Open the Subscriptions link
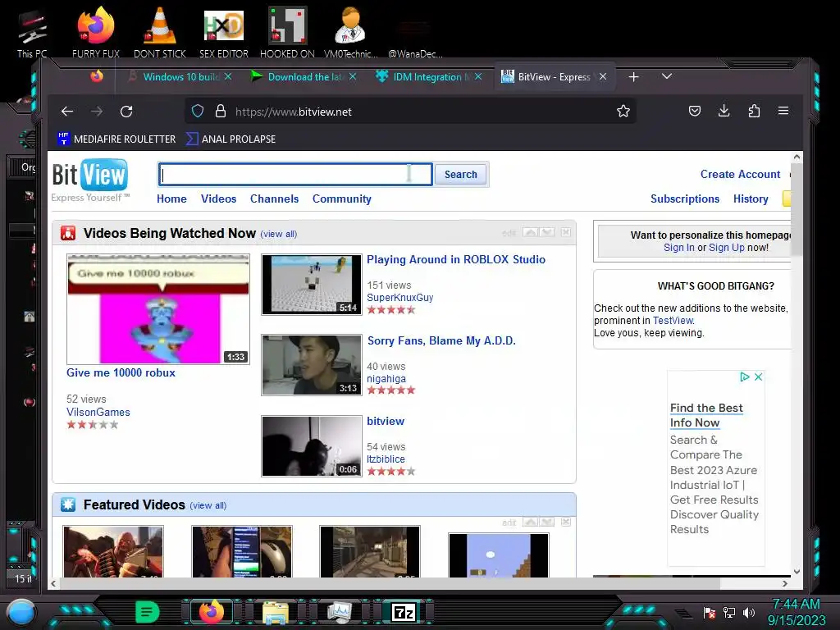The width and height of the screenshot is (840, 630). pos(685,199)
